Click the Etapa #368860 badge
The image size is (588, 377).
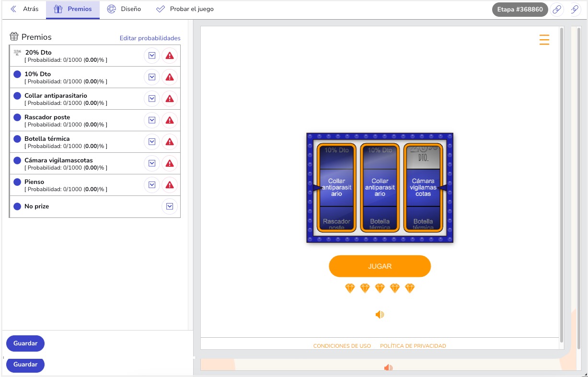520,10
